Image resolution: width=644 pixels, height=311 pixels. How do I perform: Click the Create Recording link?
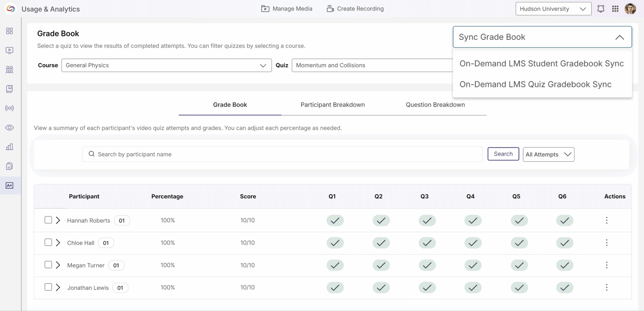[355, 9]
